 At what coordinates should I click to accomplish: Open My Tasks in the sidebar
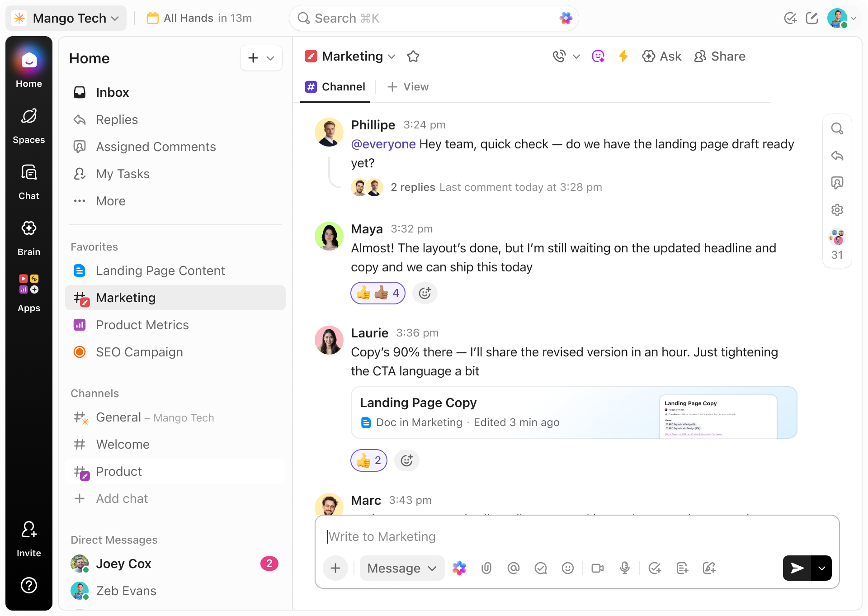point(122,174)
